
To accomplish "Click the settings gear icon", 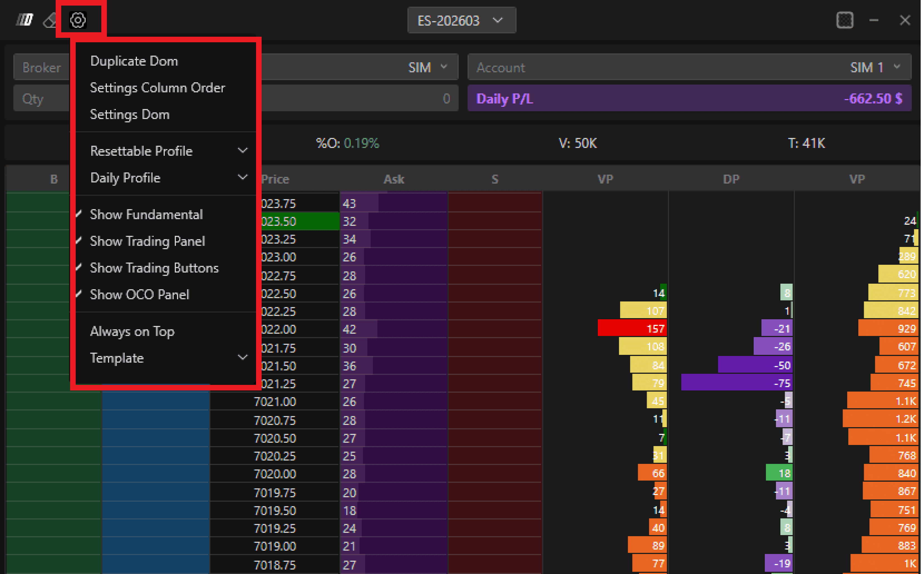I will [x=78, y=20].
